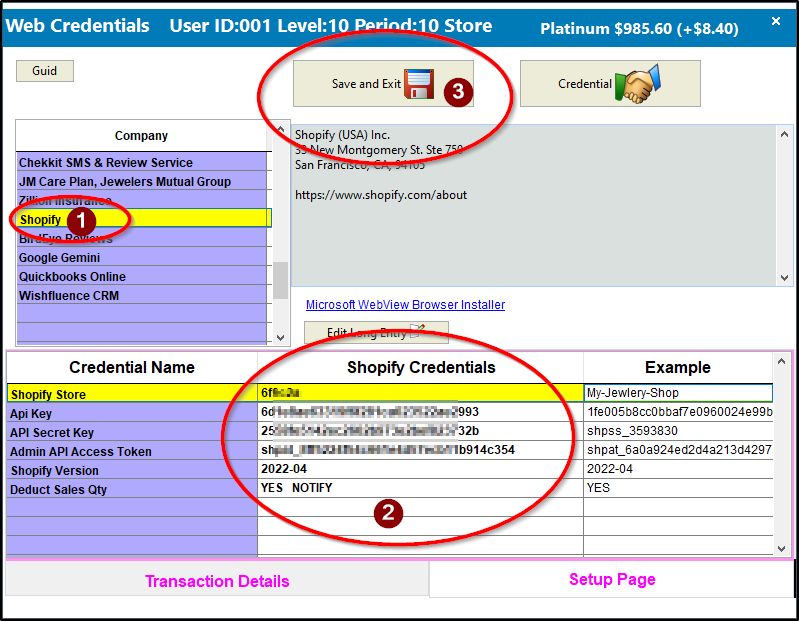Edit the API Secret Key value ending 32b
This screenshot has height=621, width=799.
click(420, 431)
